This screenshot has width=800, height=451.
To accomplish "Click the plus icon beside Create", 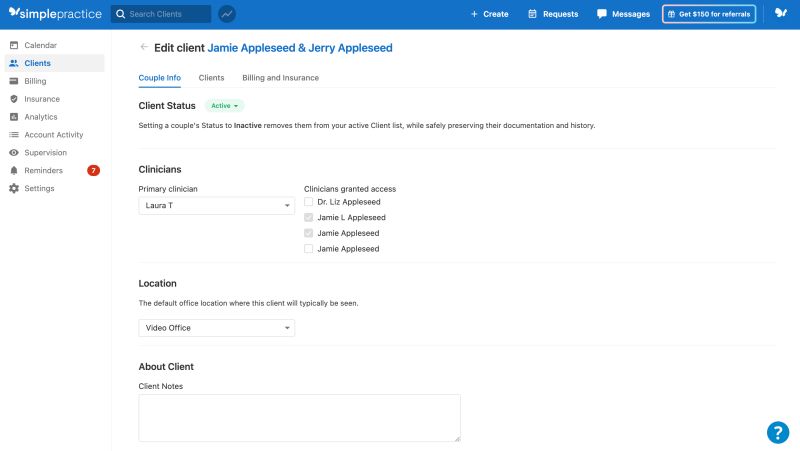I will 474,14.
